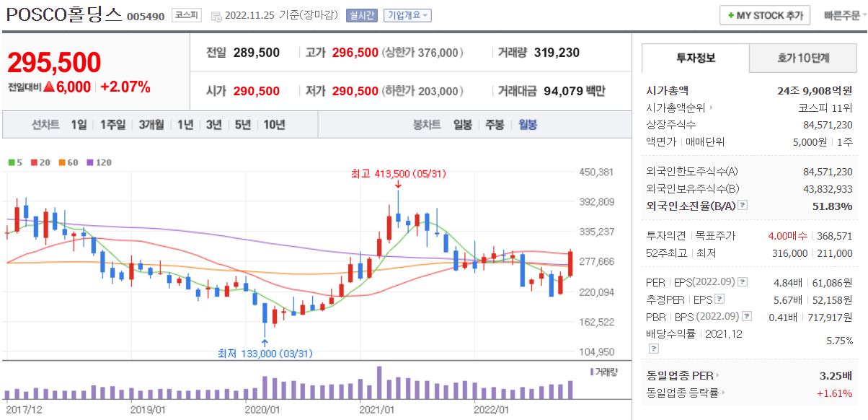868x420 pixels.
Task: Click the 최저 133,000 (03/31) chart label
Action: 265,354
